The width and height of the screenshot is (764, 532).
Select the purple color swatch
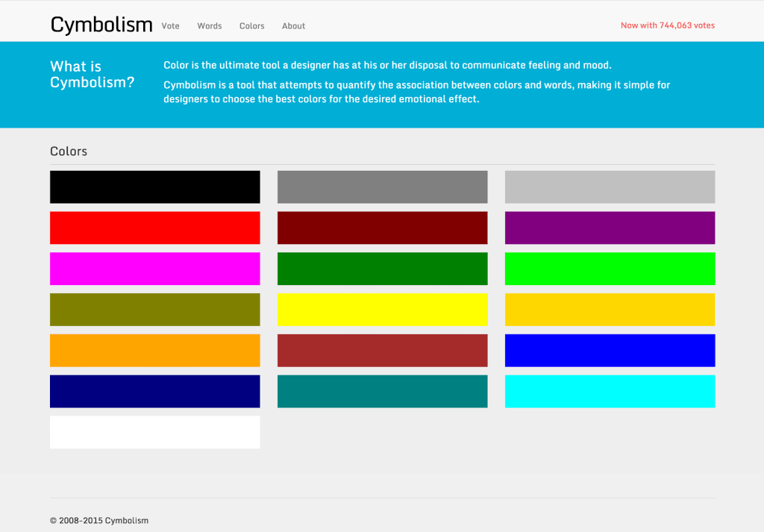pyautogui.click(x=609, y=228)
